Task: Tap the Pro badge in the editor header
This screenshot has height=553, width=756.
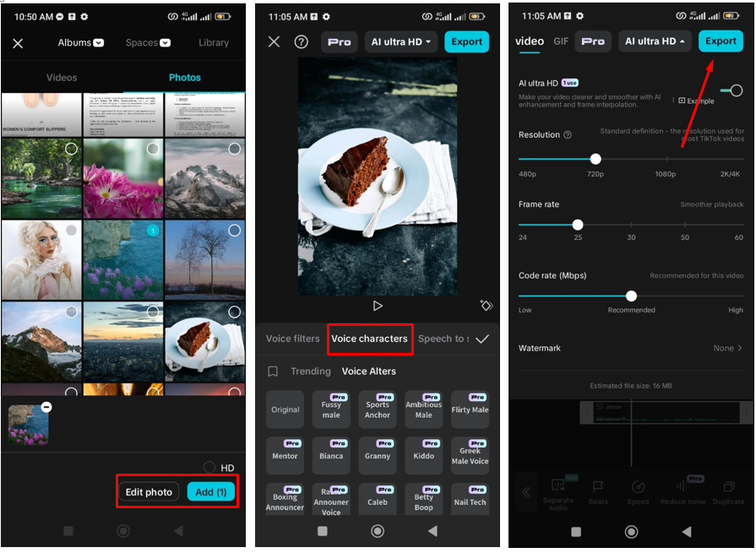Action: (x=339, y=41)
